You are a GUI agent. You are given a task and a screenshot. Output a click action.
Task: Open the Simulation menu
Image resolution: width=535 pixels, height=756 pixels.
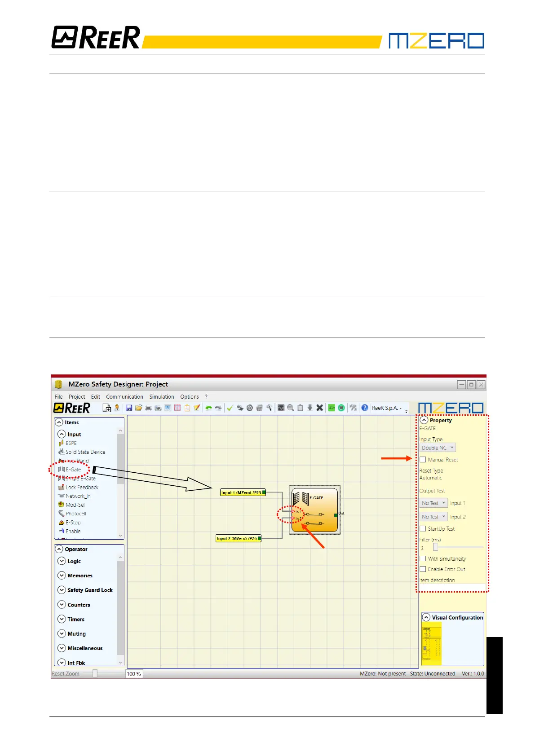162,397
